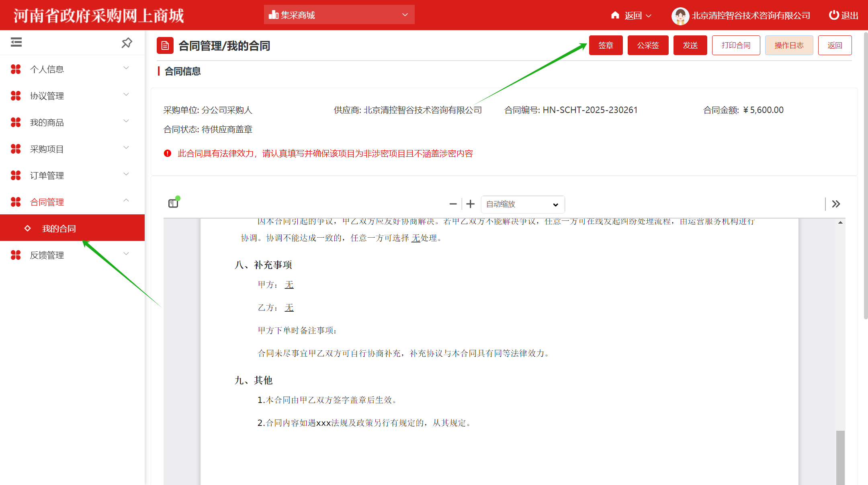Click the bar chart icon beside 集采商城
The height and width of the screenshot is (485, 868).
(x=274, y=15)
